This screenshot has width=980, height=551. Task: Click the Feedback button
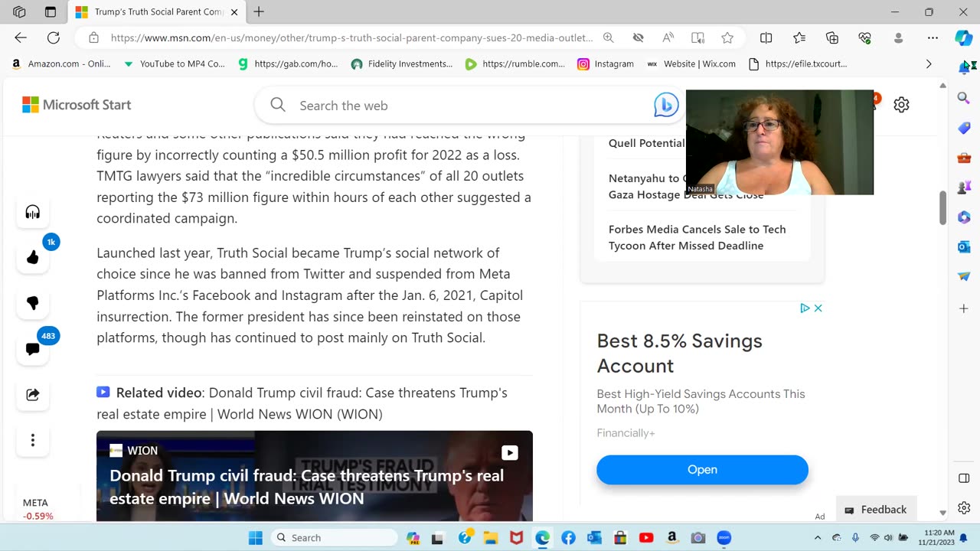pos(876,510)
